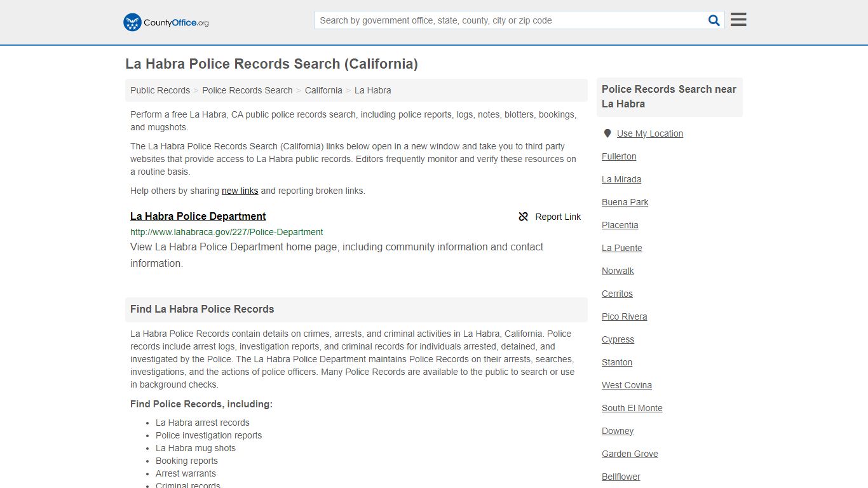Open West Covina link
Screen dimensions: 868x488
pyautogui.click(x=627, y=385)
